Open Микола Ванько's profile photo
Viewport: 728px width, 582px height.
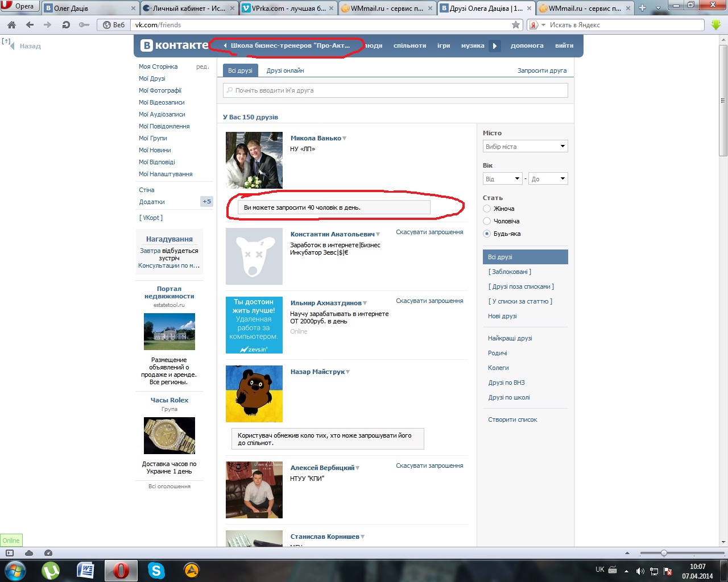pos(254,160)
